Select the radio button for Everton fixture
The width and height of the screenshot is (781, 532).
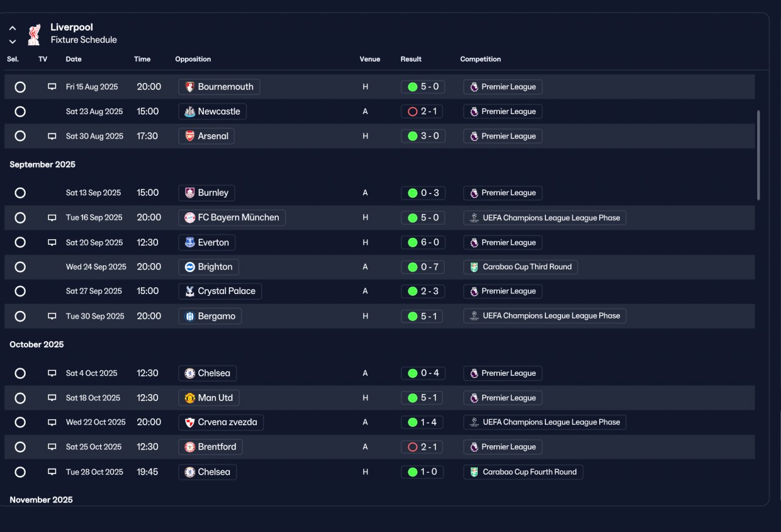tap(20, 242)
